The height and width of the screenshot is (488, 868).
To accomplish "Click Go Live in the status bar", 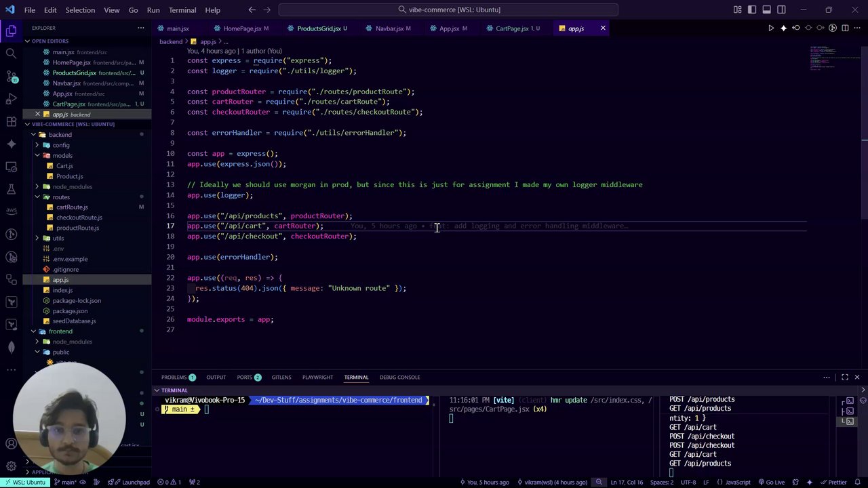I will (x=771, y=483).
